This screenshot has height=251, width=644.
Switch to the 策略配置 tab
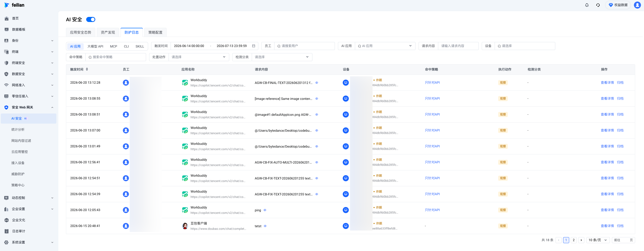pos(155,32)
